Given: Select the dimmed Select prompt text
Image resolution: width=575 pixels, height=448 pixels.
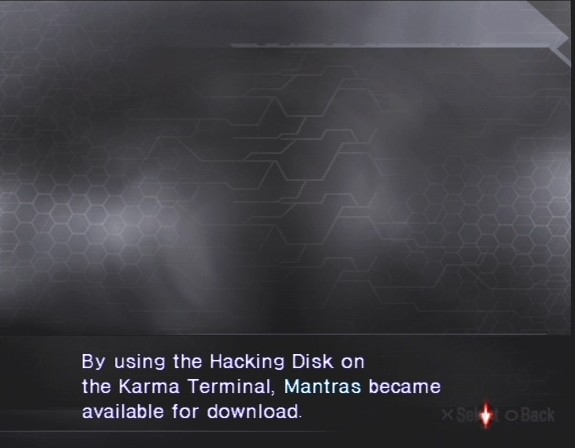Looking at the screenshot, I should coord(476,415).
